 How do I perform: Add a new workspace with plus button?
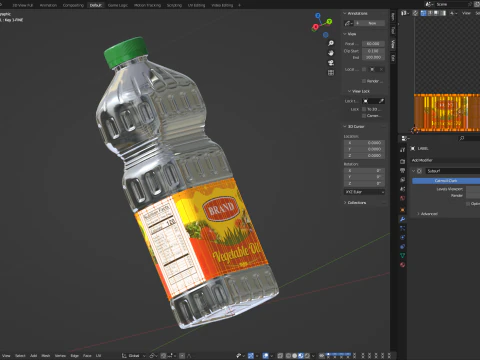coord(239,5)
